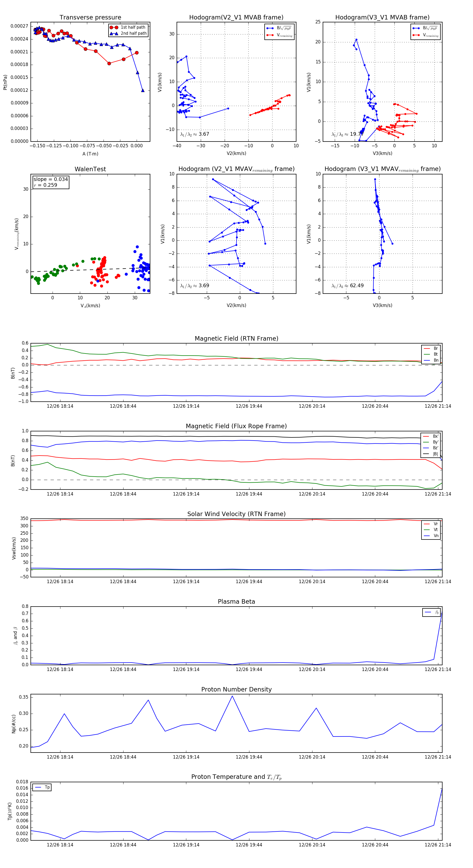The width and height of the screenshot is (473, 868).
Task: Select the "Bz'" legend entry
Action: point(431,448)
